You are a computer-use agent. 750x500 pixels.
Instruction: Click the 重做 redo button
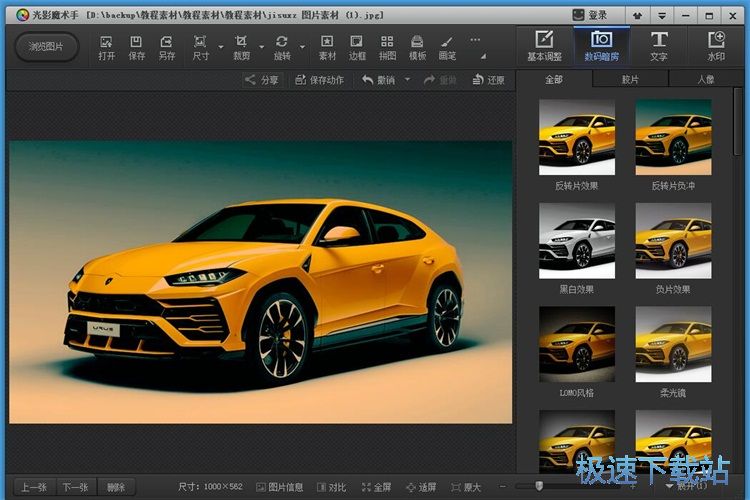tap(440, 80)
